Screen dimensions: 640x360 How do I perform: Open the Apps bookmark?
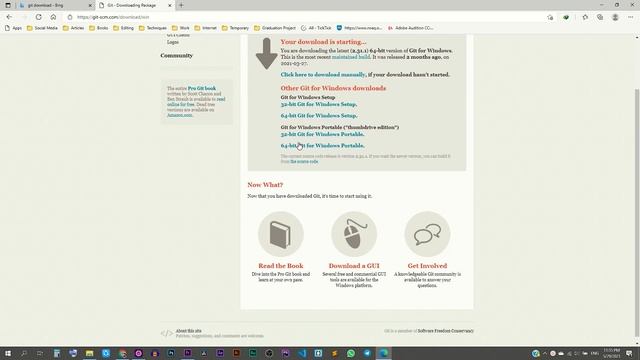(x=13, y=28)
